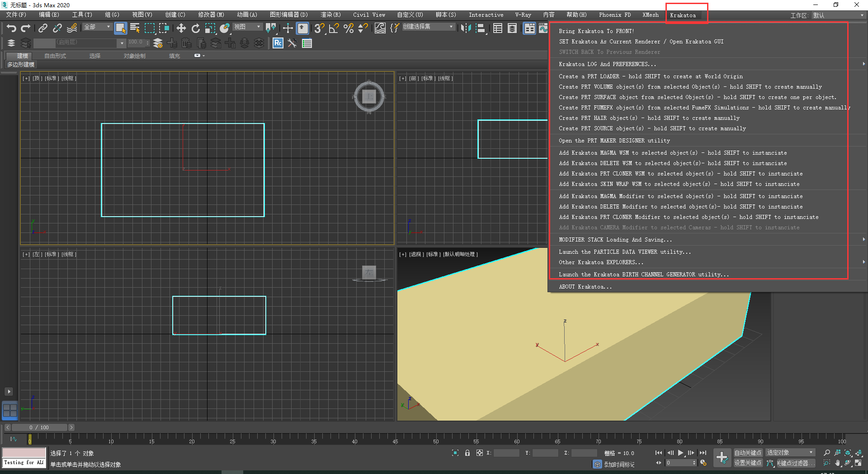
Task: Click the Pan View hand icon
Action: point(838,463)
